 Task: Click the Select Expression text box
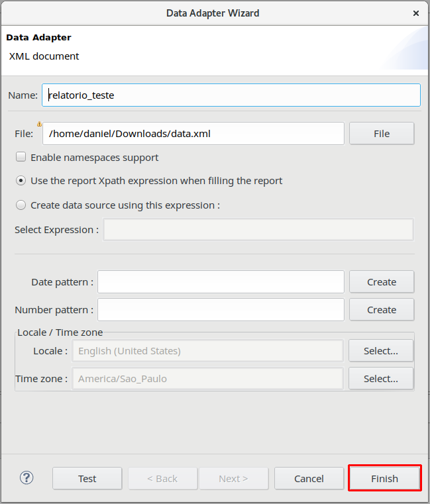[258, 230]
